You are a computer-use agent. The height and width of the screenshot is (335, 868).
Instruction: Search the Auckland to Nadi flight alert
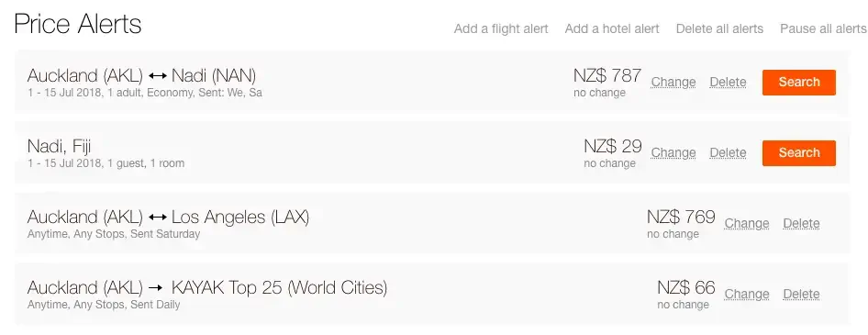click(799, 82)
